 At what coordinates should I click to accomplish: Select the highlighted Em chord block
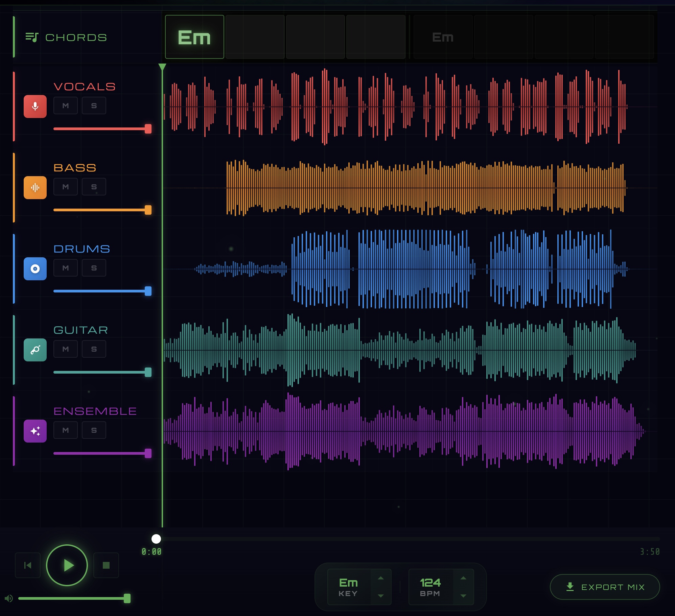coord(194,37)
